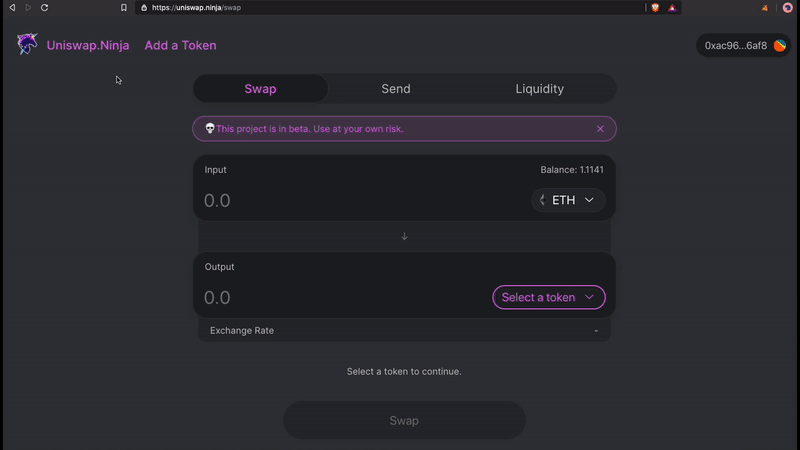Open Brave shields lion icon
Image resolution: width=800 pixels, height=450 pixels.
click(655, 8)
